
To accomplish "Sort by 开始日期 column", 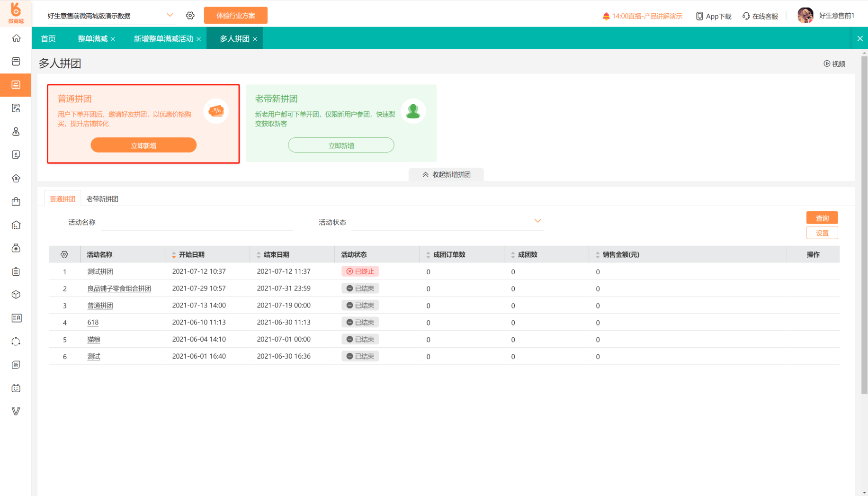I will 191,254.
